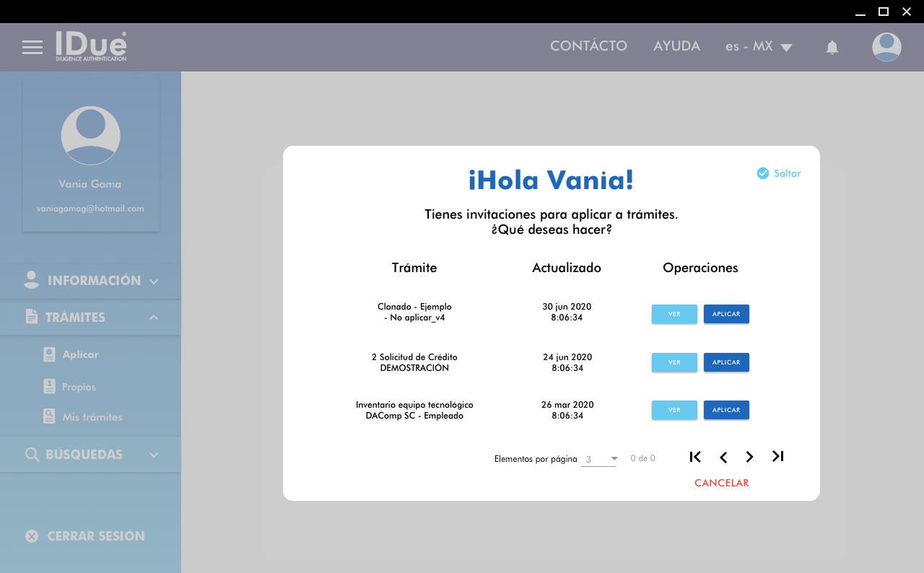Open the Ayuda menu item

(x=676, y=46)
